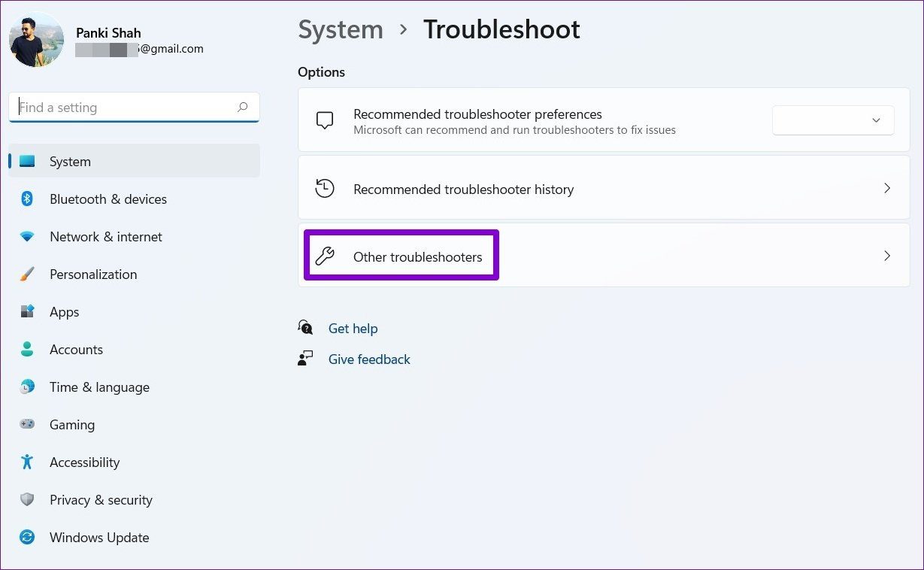The image size is (924, 570).
Task: Click the Windows Update sync icon
Action: (27, 538)
